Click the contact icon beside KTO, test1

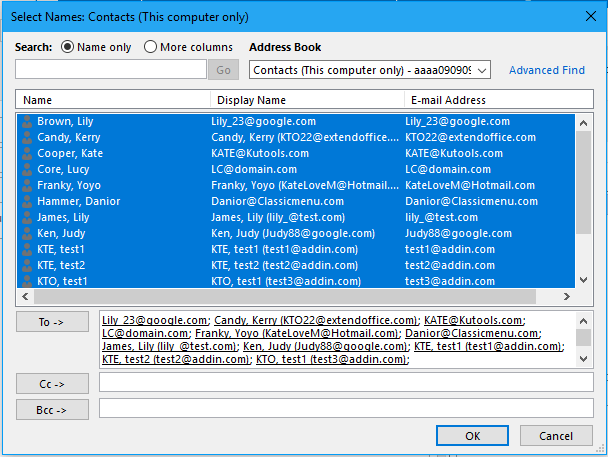(x=27, y=281)
